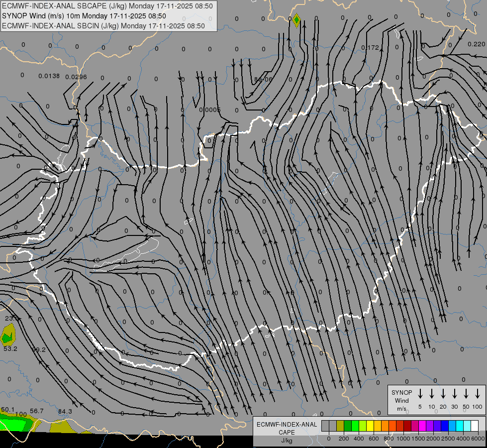Click the 84.3 CAPE value label

65,411
